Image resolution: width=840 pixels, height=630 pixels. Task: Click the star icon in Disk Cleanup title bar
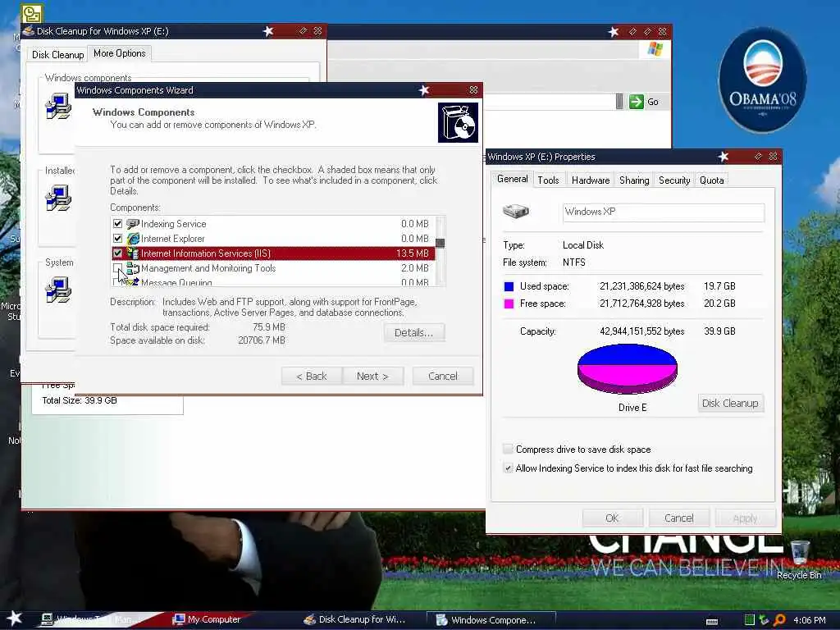268,31
